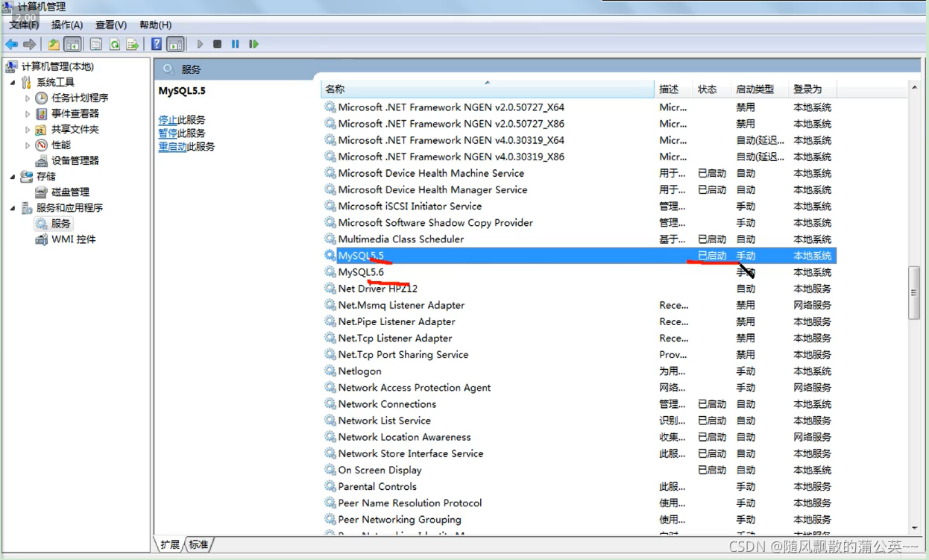The width and height of the screenshot is (929, 560).
Task: Select Net.Tcp Port Sharing Service row
Action: click(x=579, y=354)
